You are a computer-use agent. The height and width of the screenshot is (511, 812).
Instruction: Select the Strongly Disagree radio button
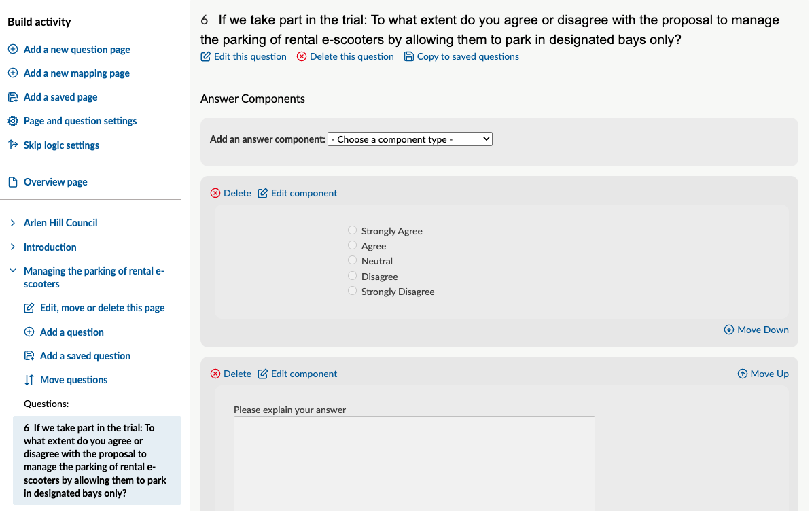(352, 290)
